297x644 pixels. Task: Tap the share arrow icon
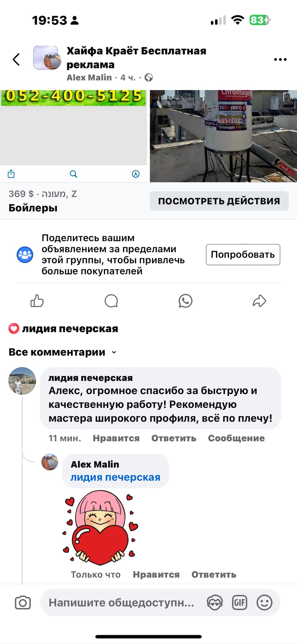click(259, 301)
